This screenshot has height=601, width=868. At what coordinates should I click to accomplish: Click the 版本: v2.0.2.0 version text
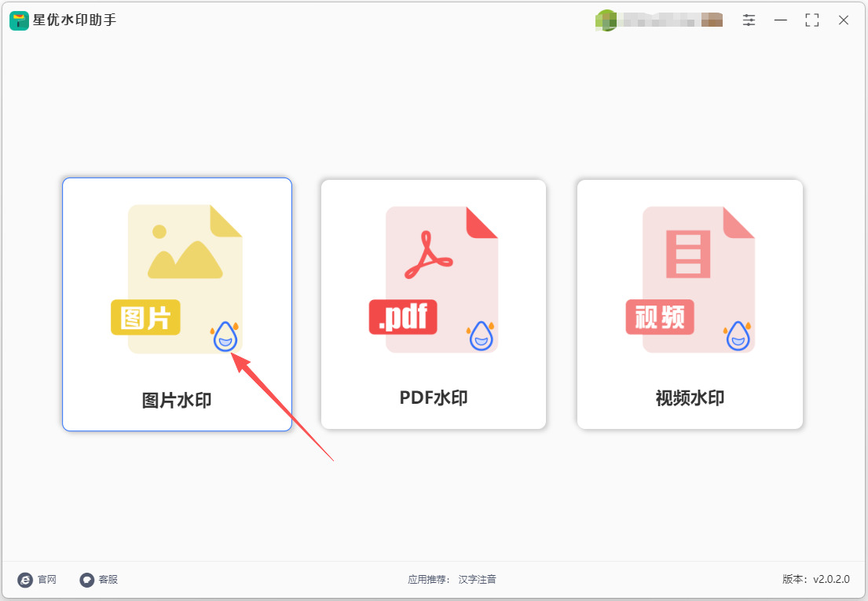pos(816,580)
